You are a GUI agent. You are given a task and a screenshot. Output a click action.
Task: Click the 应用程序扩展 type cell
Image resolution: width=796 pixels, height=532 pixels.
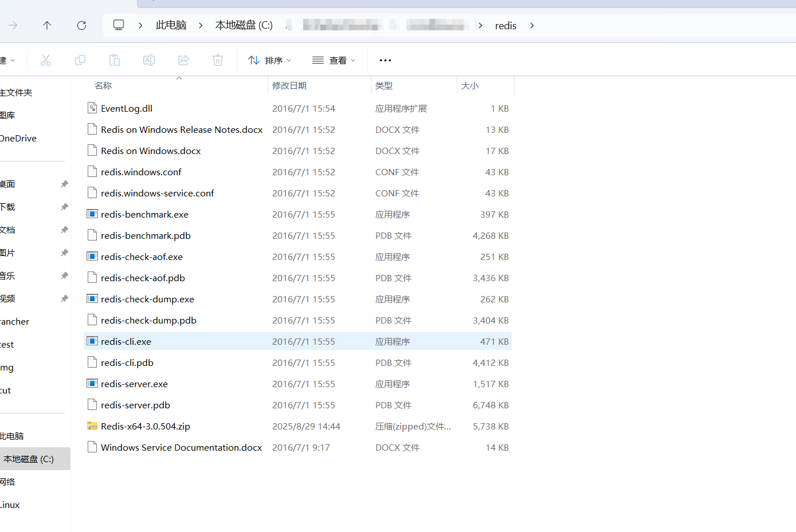(401, 108)
